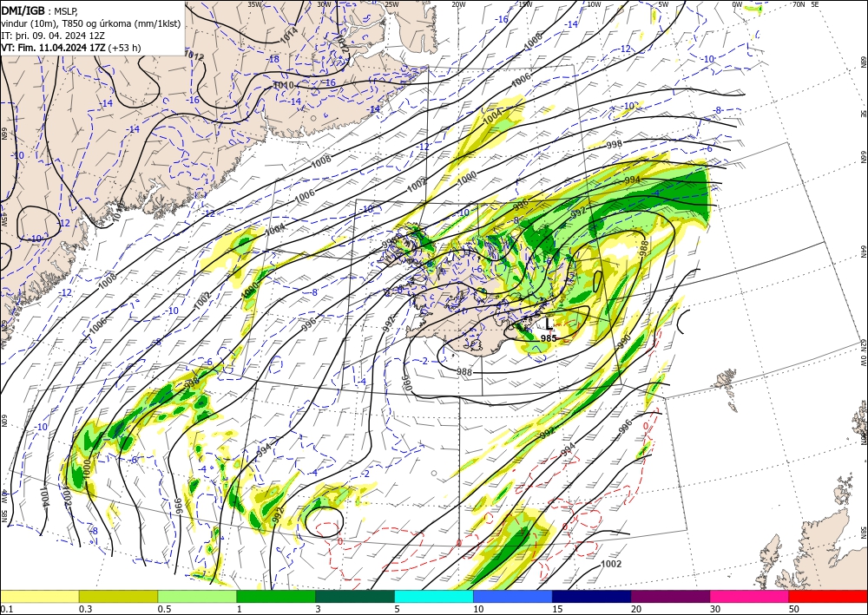Click the "VT: Fim. 11.04.2024 17Z (+53 h)" line

pyautogui.click(x=71, y=48)
